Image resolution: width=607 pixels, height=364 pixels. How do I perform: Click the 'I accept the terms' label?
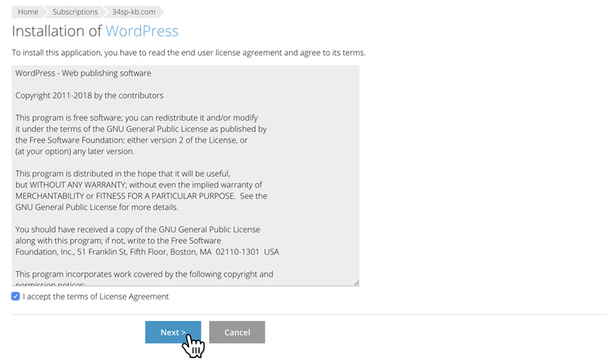click(96, 297)
